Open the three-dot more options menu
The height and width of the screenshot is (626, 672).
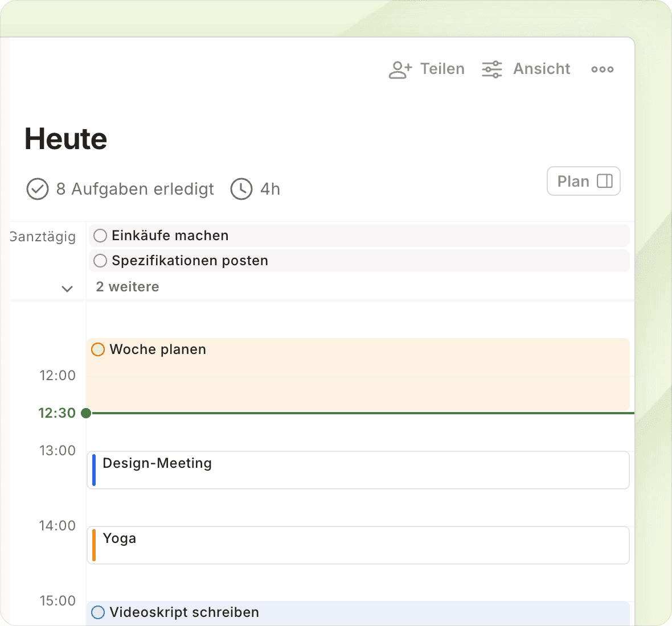pyautogui.click(x=602, y=69)
